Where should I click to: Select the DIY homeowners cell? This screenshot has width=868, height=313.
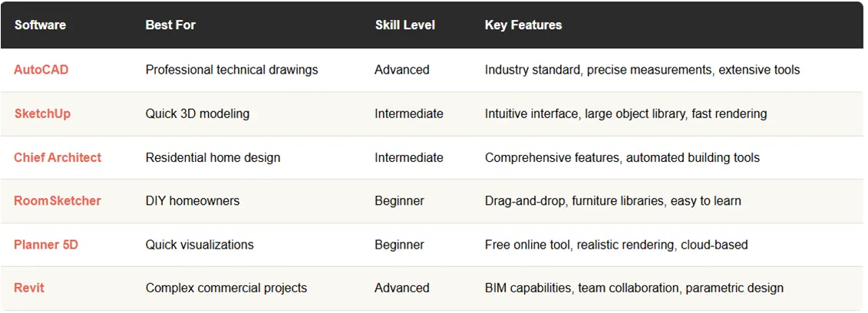coord(193,201)
